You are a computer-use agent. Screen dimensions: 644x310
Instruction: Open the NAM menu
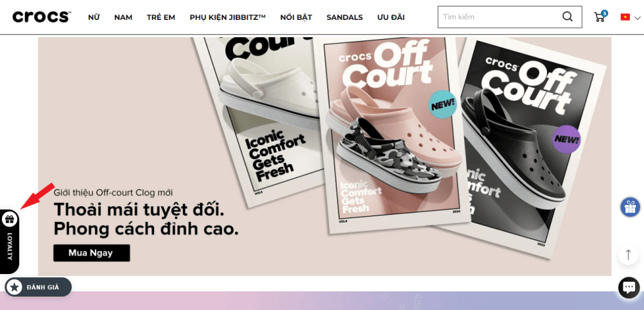click(123, 17)
